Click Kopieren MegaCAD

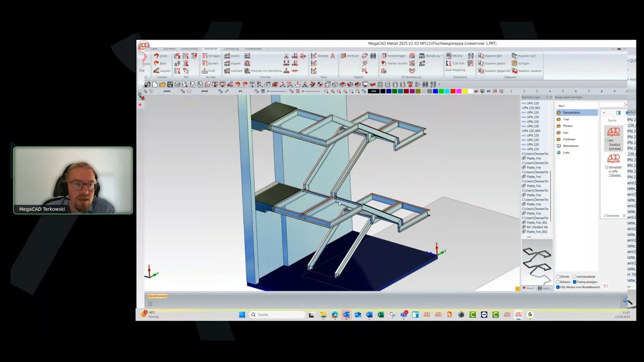click(x=494, y=71)
